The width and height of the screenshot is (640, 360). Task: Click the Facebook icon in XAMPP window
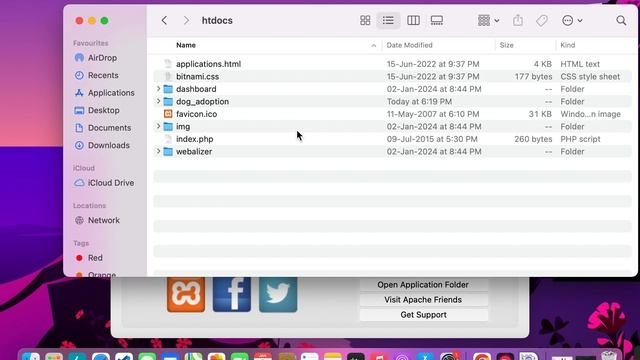click(232, 294)
